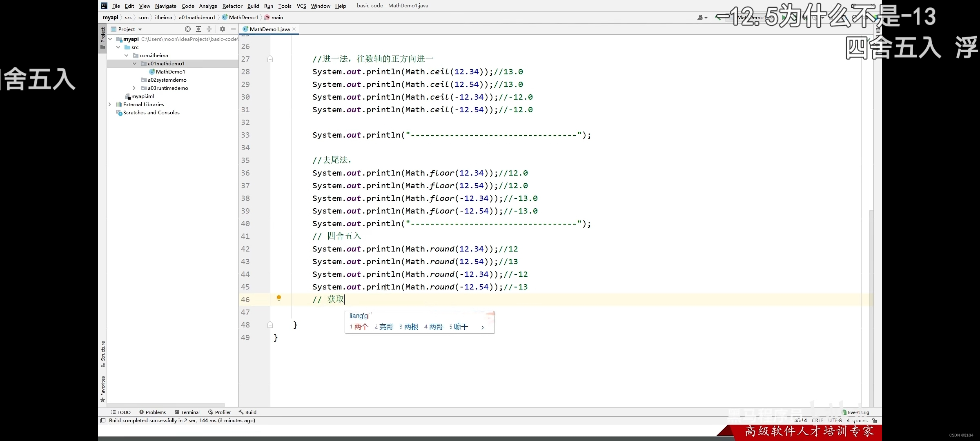Open the Refactor menu

232,6
